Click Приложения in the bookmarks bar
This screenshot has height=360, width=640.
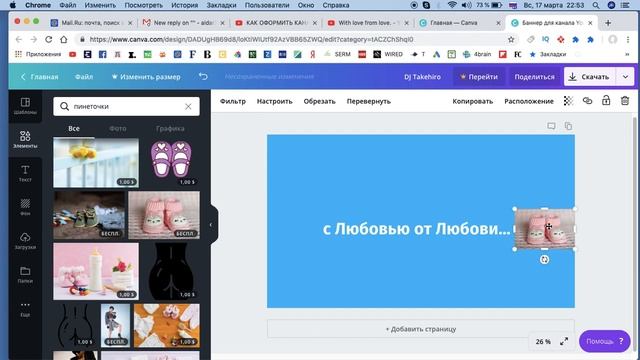(38, 54)
